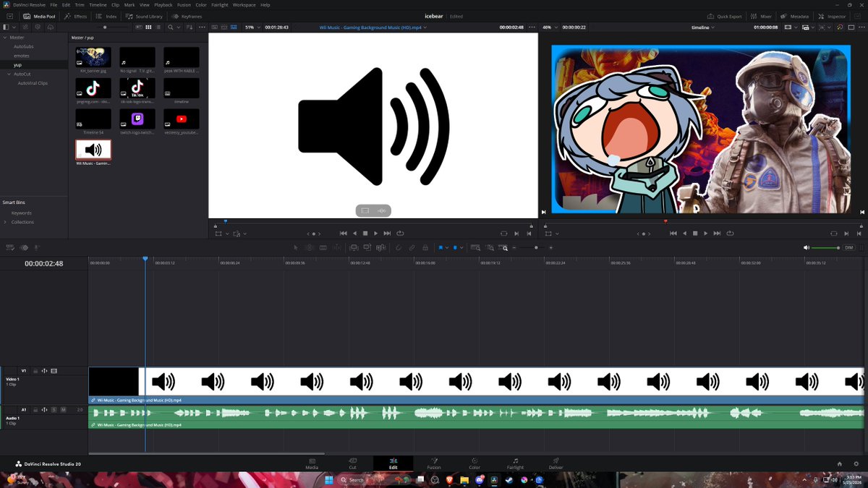Adjust media pool thumbnail size slider
Screen dimensions: 868x488
pyautogui.click(x=106, y=27)
